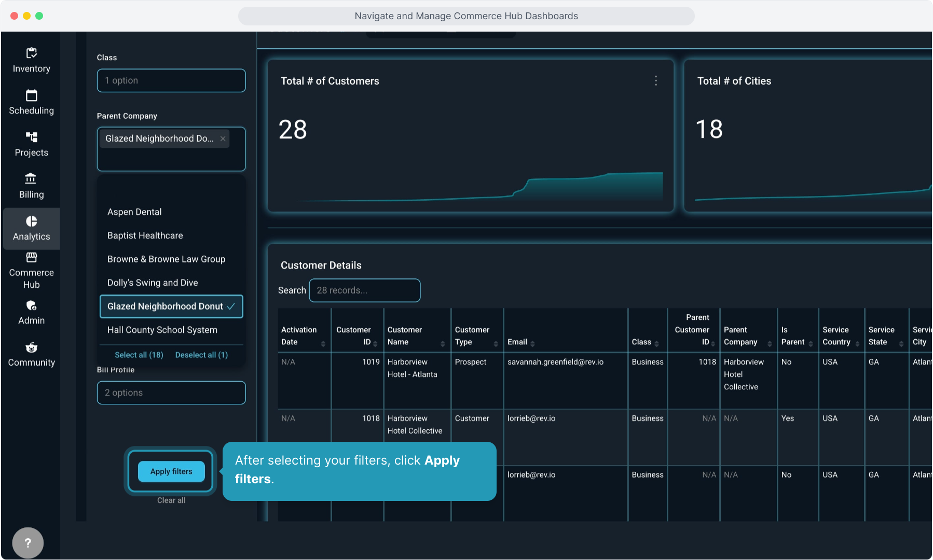Click the help question mark button
The image size is (933, 560).
28,543
